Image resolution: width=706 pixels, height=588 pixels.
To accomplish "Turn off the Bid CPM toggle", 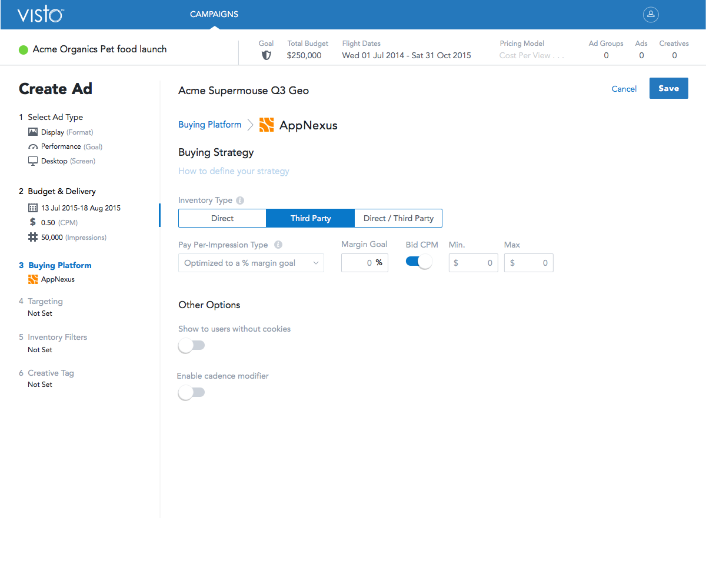I will point(419,262).
